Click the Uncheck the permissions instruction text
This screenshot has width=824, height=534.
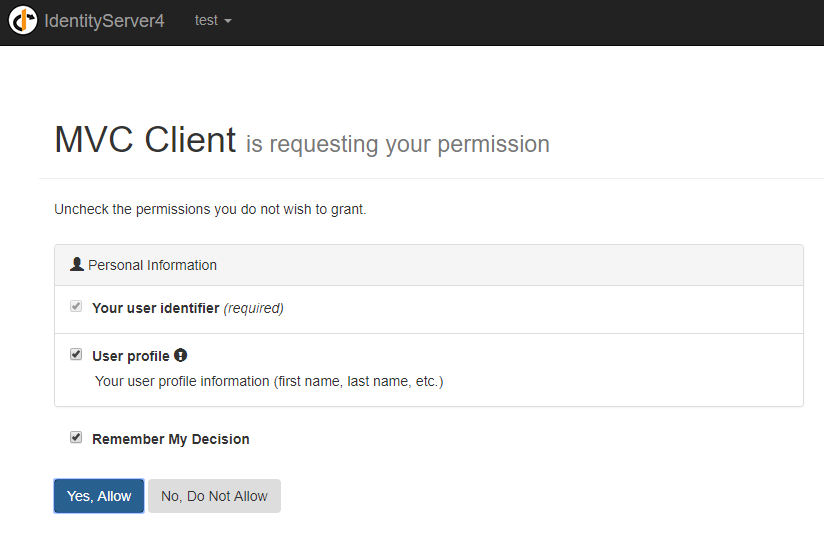pyautogui.click(x=210, y=210)
